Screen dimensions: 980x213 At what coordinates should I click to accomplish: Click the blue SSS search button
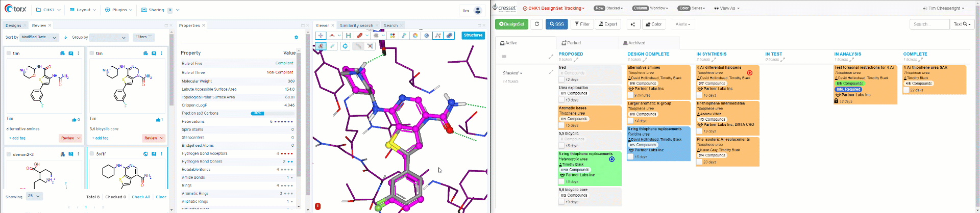tap(557, 24)
